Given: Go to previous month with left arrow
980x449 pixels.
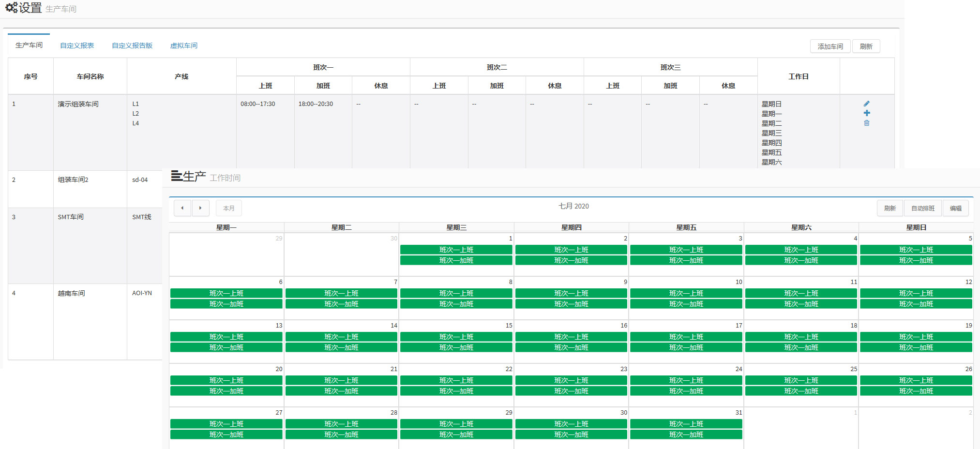Looking at the screenshot, I should (182, 208).
